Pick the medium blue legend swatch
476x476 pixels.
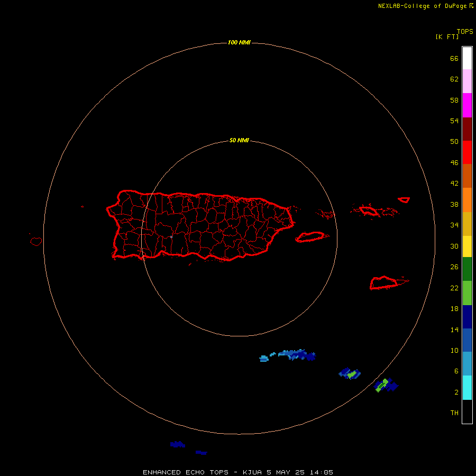click(x=467, y=340)
